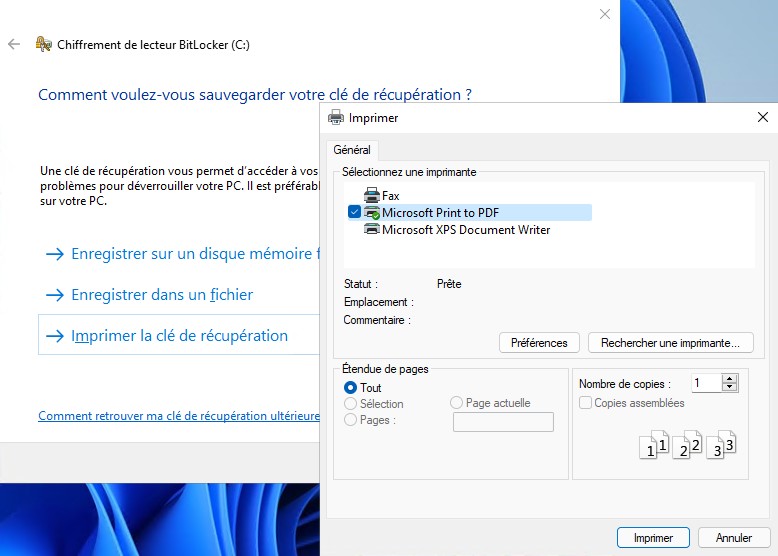
Task: Click the printer icon in Imprimer title bar
Action: pyautogui.click(x=336, y=118)
